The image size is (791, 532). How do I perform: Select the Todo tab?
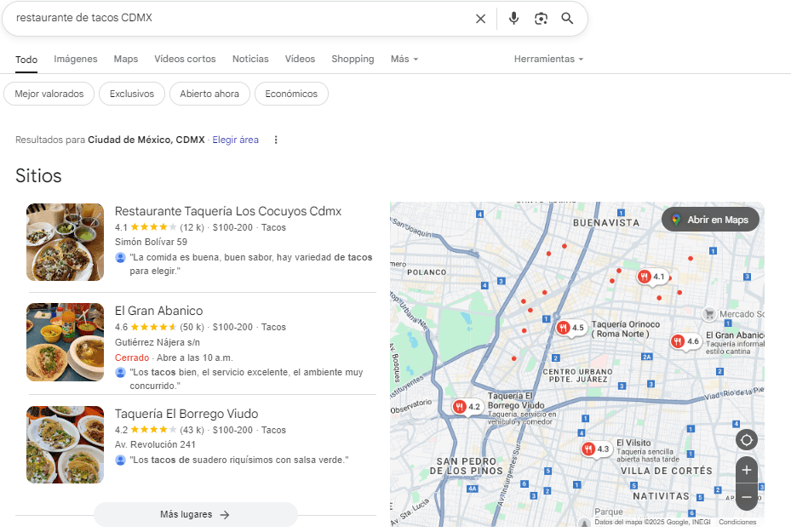click(26, 60)
